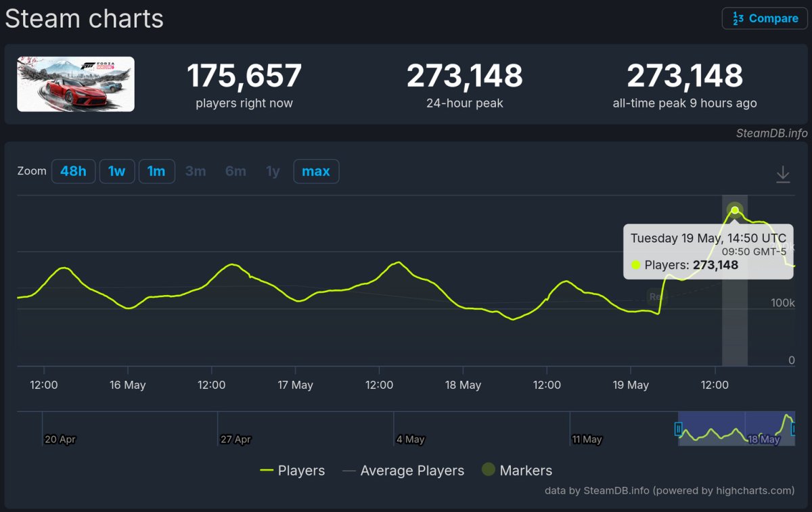This screenshot has height=512, width=812.
Task: Click the 17 May axis label
Action: [x=295, y=385]
